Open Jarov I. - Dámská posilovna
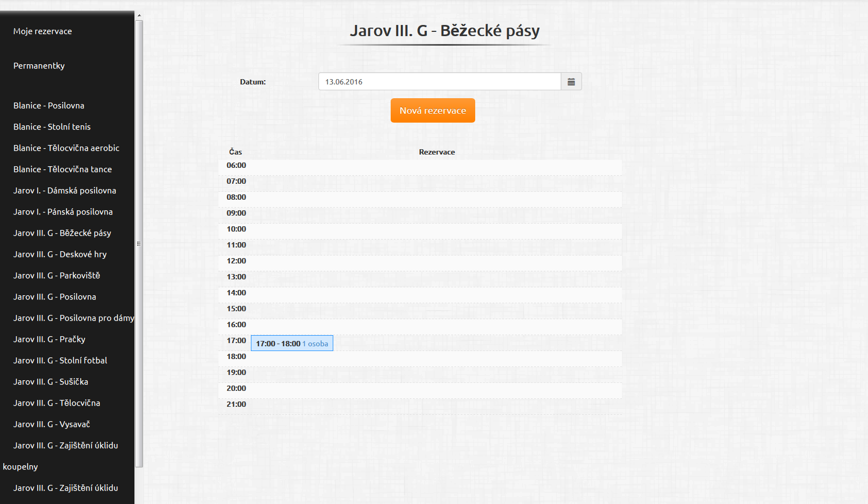The image size is (868, 504). click(65, 191)
